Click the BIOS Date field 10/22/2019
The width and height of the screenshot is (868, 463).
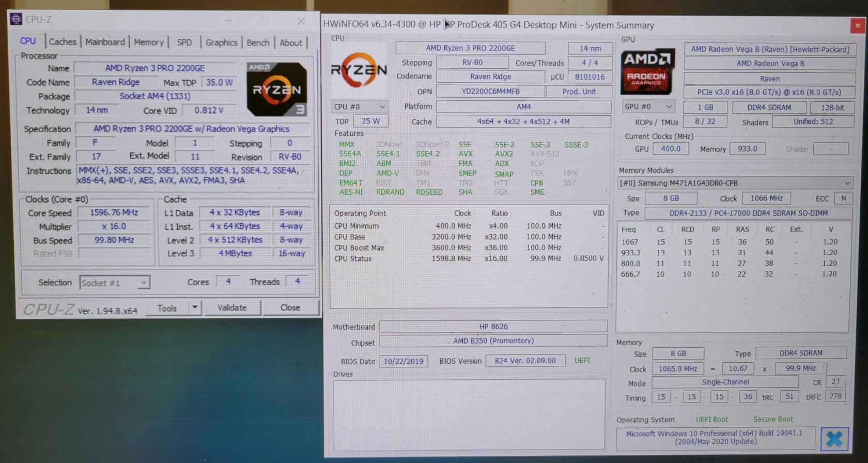pyautogui.click(x=404, y=361)
